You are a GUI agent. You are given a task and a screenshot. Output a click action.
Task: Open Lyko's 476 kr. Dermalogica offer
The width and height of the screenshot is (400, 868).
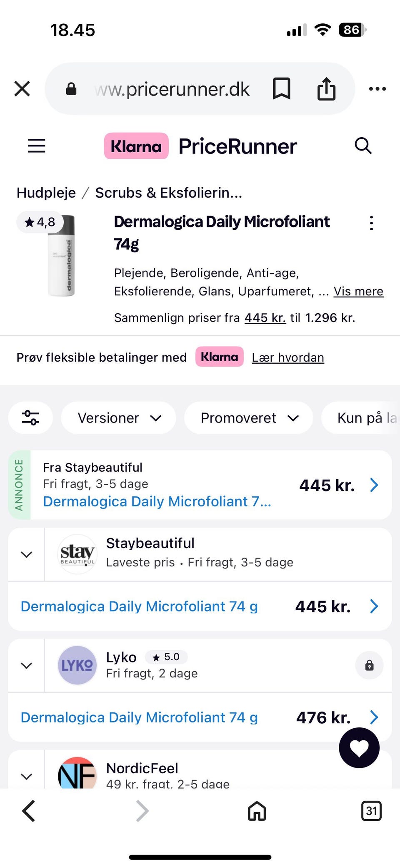click(x=200, y=717)
